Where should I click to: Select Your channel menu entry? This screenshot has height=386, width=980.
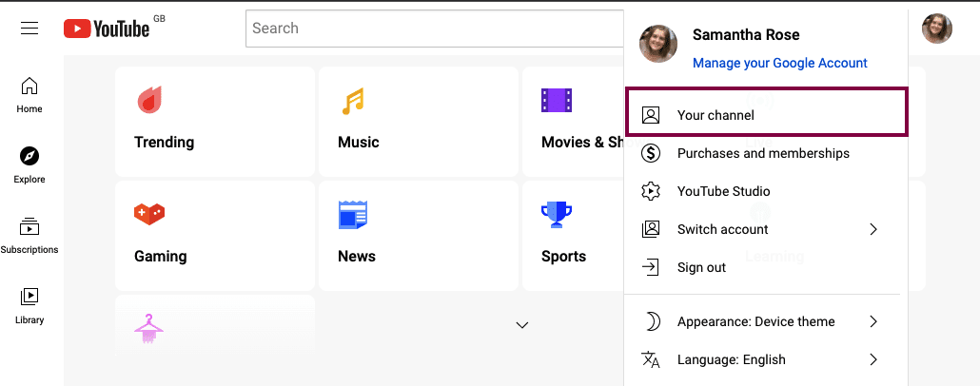coord(766,112)
